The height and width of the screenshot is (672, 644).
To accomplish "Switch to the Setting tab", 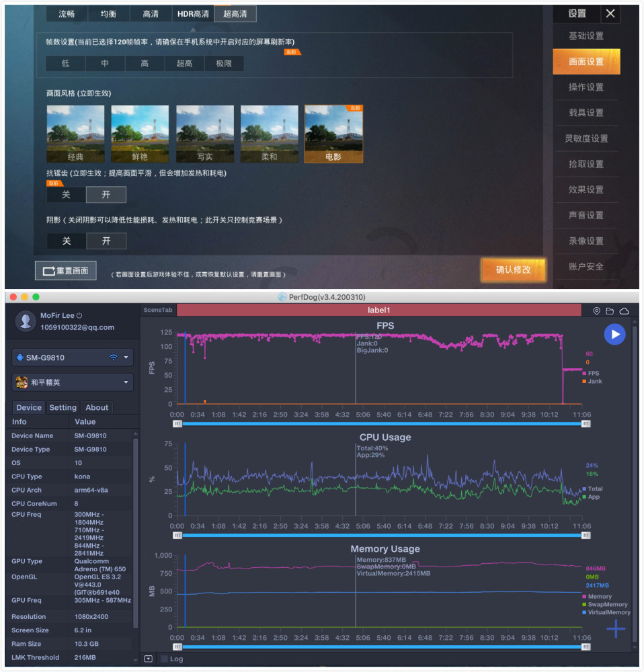I will tap(63, 408).
